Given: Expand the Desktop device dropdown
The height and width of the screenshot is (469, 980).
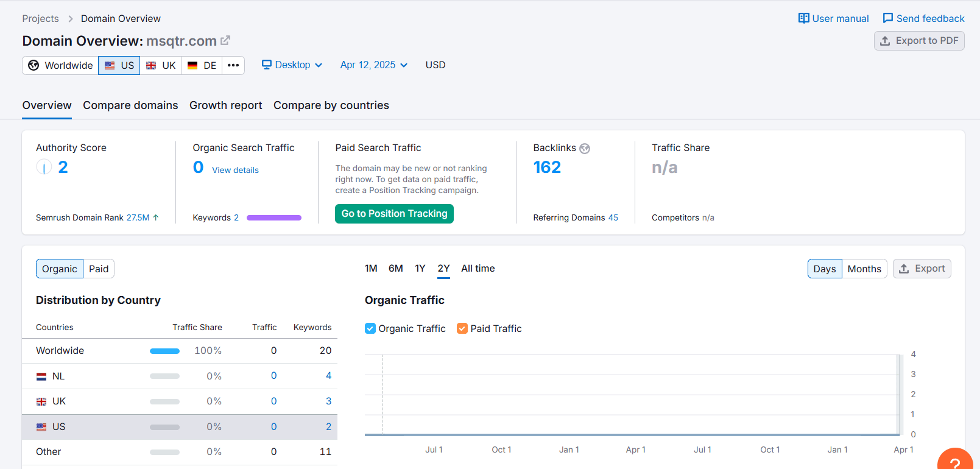Looking at the screenshot, I should click(292, 65).
